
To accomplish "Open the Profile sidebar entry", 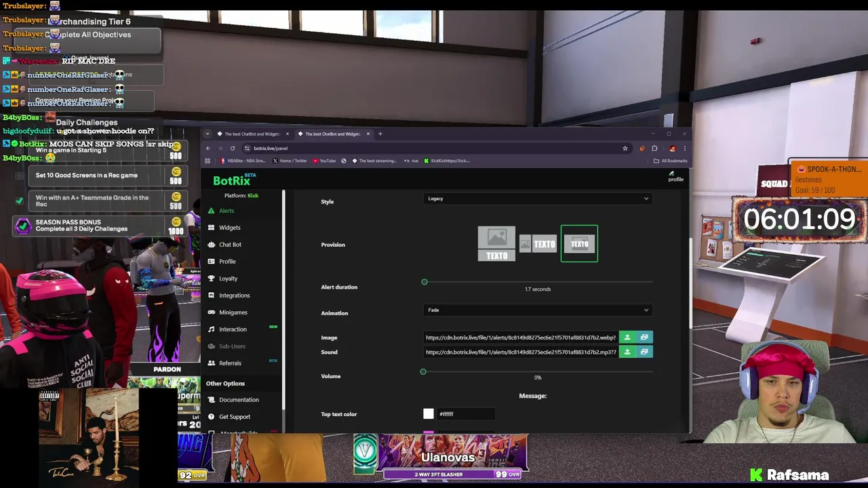I will (x=227, y=262).
